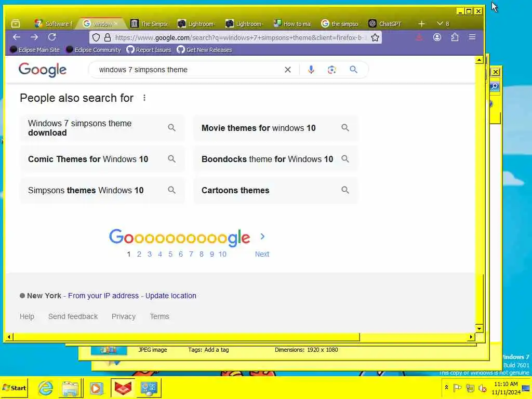Image resolution: width=532 pixels, height=399 pixels.
Task: Open Firefox account avatar icon
Action: coord(437,37)
